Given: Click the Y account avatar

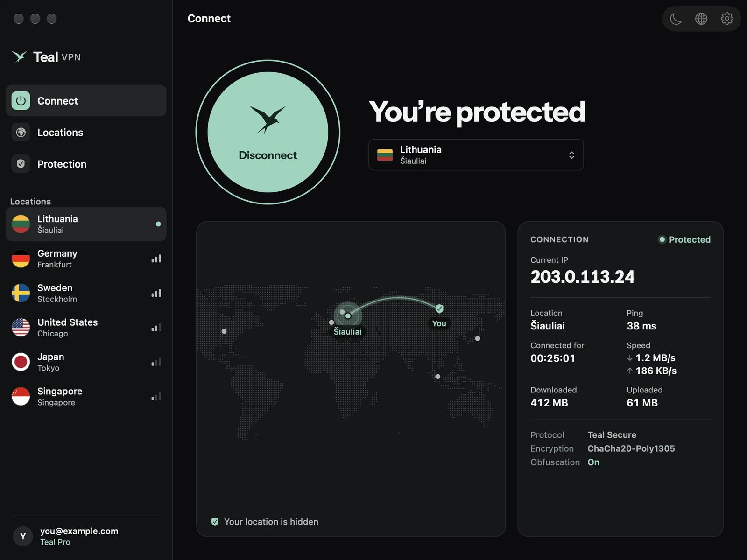Looking at the screenshot, I should pos(23,536).
